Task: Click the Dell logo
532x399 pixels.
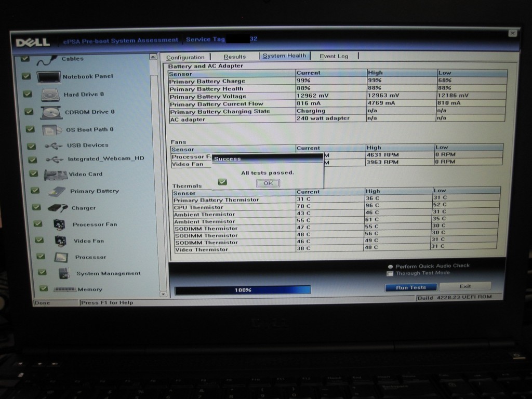Action: tap(33, 43)
